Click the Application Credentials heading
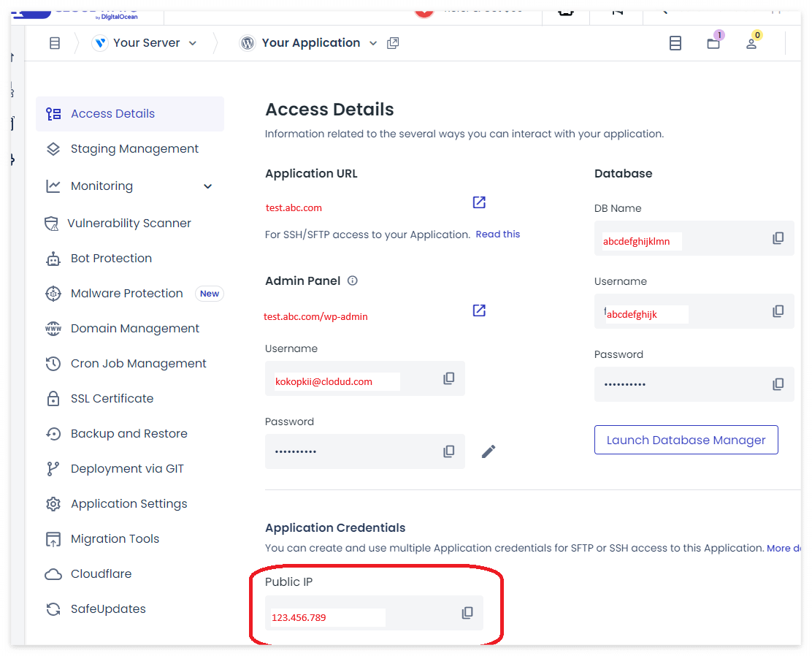This screenshot has width=812, height=656. click(335, 527)
